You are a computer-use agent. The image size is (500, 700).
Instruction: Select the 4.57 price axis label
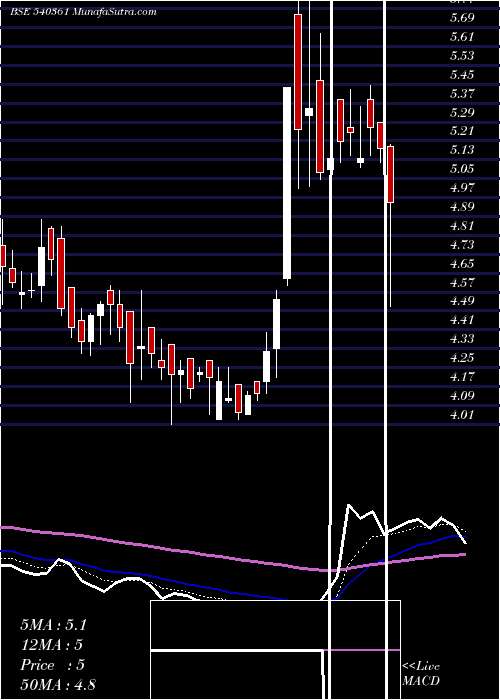click(462, 282)
